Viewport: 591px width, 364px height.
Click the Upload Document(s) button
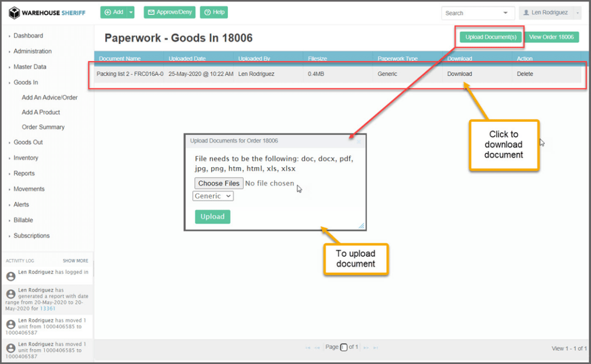(491, 37)
